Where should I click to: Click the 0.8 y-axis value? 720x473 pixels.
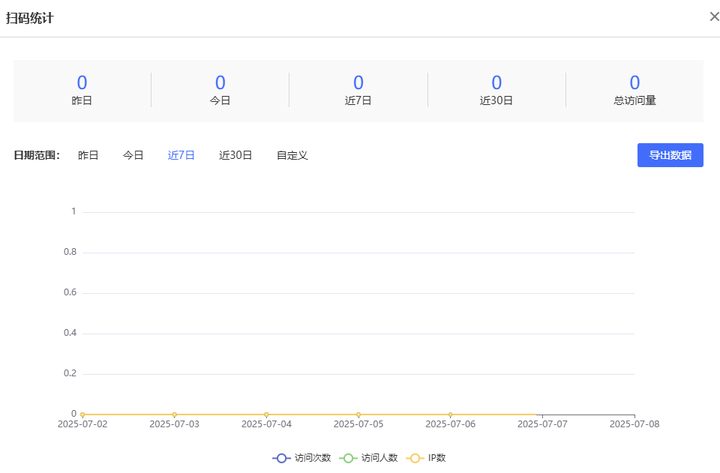[x=70, y=252]
